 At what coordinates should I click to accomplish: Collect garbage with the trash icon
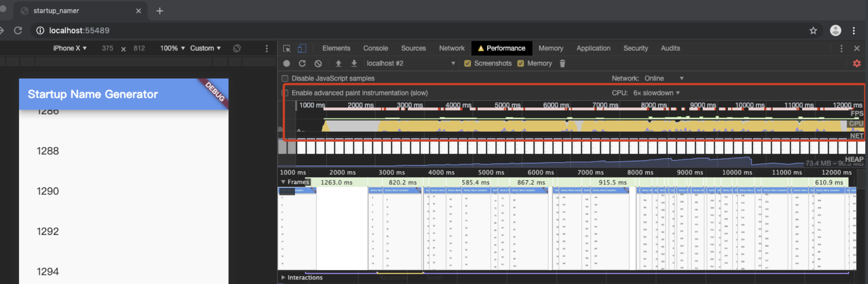pos(562,63)
